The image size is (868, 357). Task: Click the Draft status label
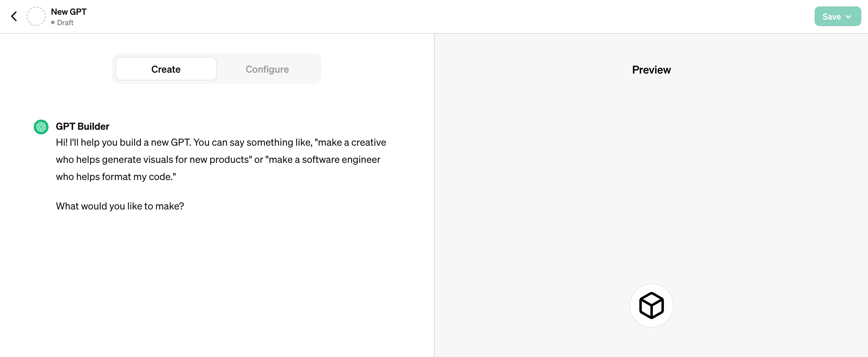coord(65,23)
